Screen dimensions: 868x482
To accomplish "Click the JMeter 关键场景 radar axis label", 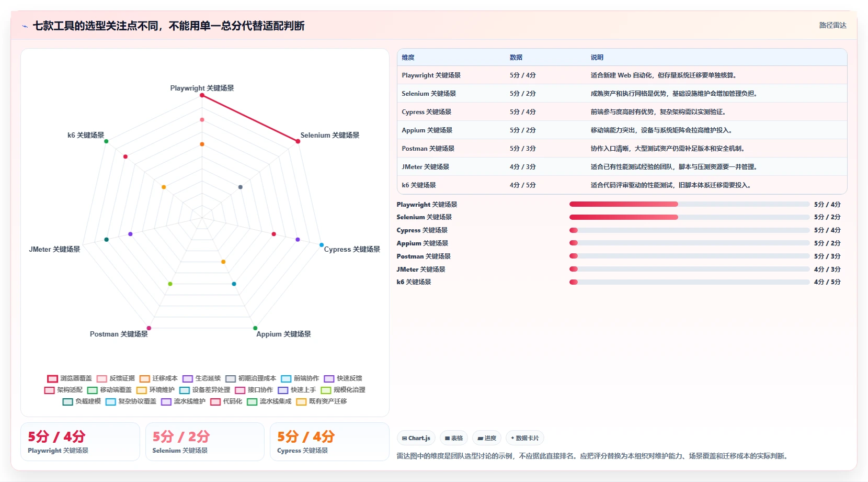I will (x=54, y=249).
